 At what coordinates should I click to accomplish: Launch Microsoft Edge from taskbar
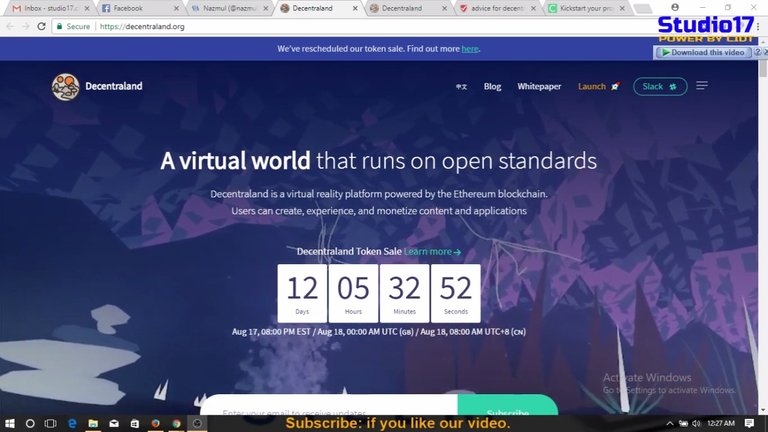(x=72, y=423)
